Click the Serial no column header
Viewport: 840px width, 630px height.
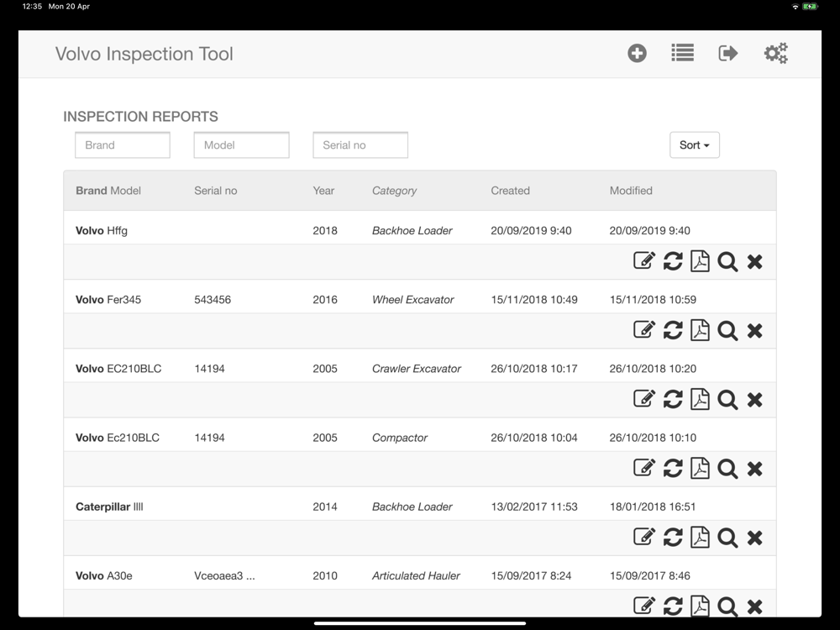pos(215,191)
